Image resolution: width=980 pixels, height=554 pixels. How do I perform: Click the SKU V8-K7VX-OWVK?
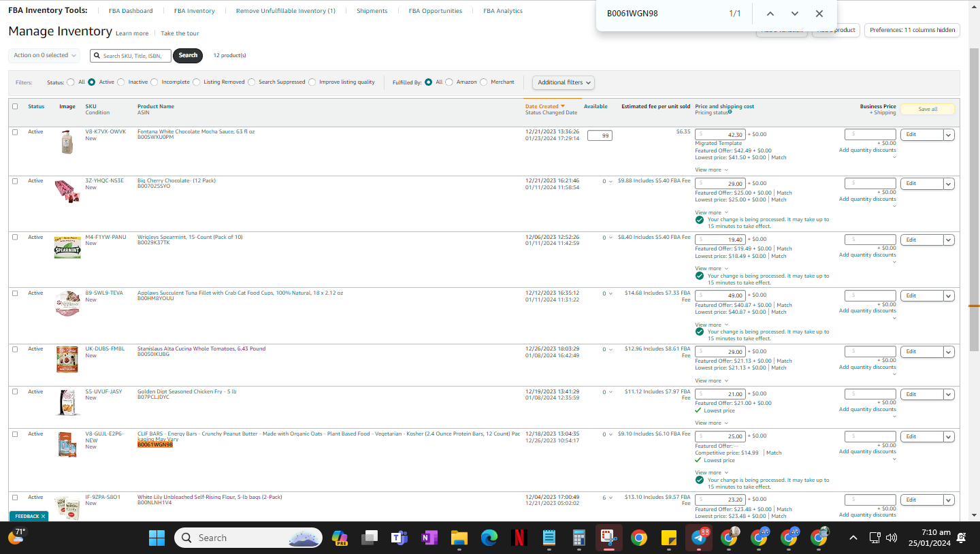pos(105,132)
